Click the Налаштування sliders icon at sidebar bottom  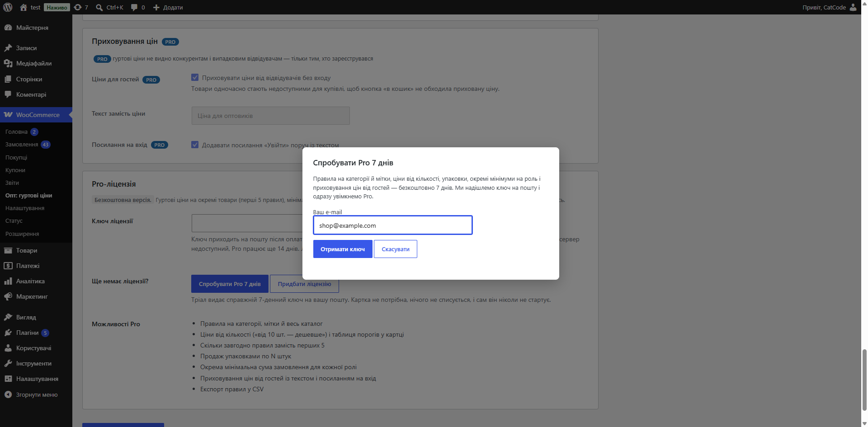pos(8,379)
